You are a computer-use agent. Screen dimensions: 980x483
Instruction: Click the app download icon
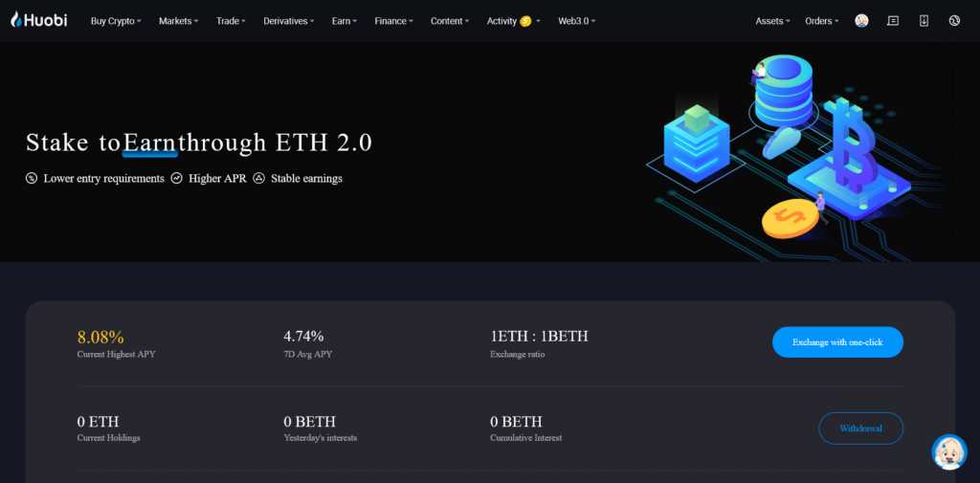pyautogui.click(x=924, y=21)
